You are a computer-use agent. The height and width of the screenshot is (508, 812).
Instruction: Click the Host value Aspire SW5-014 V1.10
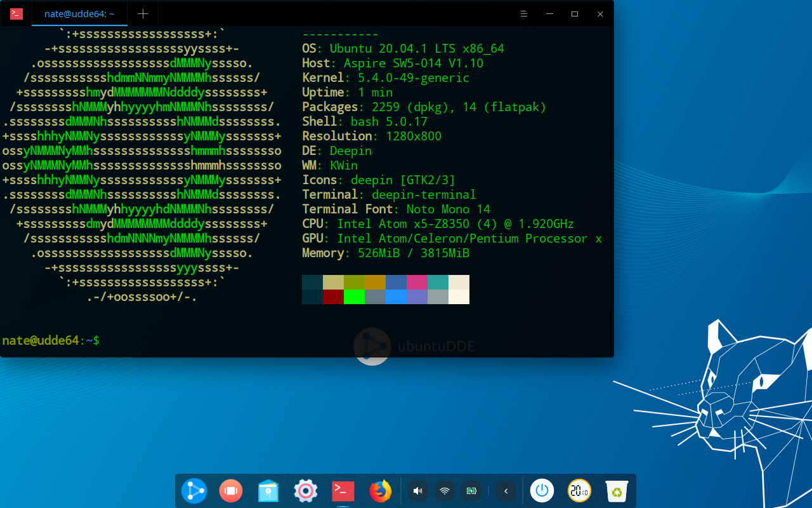pos(414,63)
